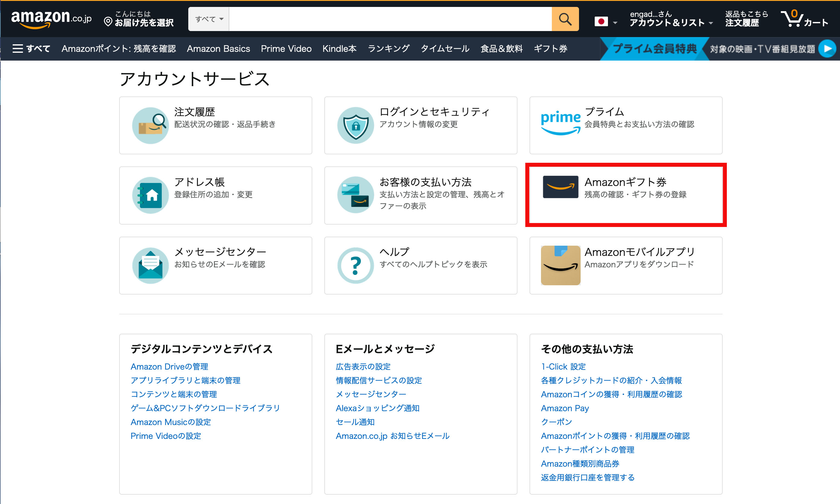Click the Amazon mobile app box icon

pos(561,265)
